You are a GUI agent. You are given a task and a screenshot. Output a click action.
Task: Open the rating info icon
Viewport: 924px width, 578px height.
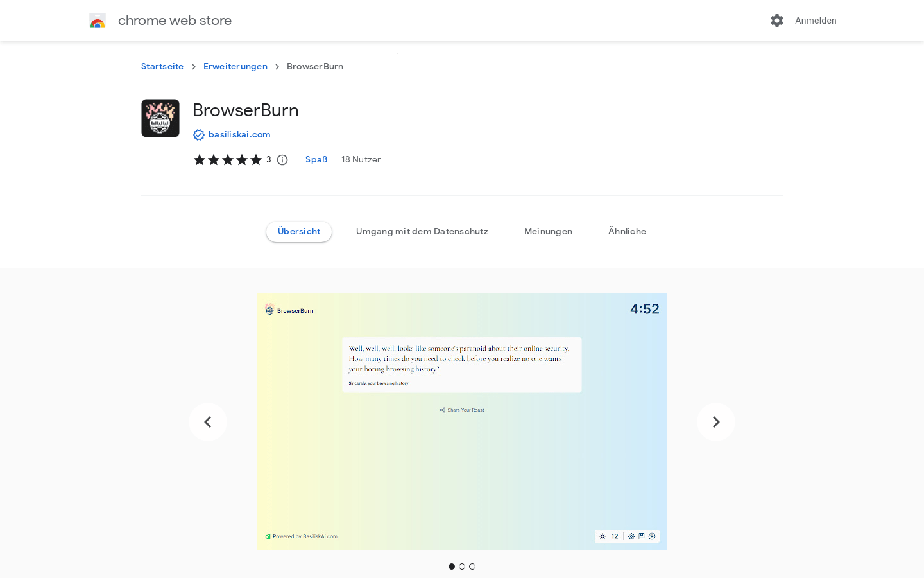point(282,160)
